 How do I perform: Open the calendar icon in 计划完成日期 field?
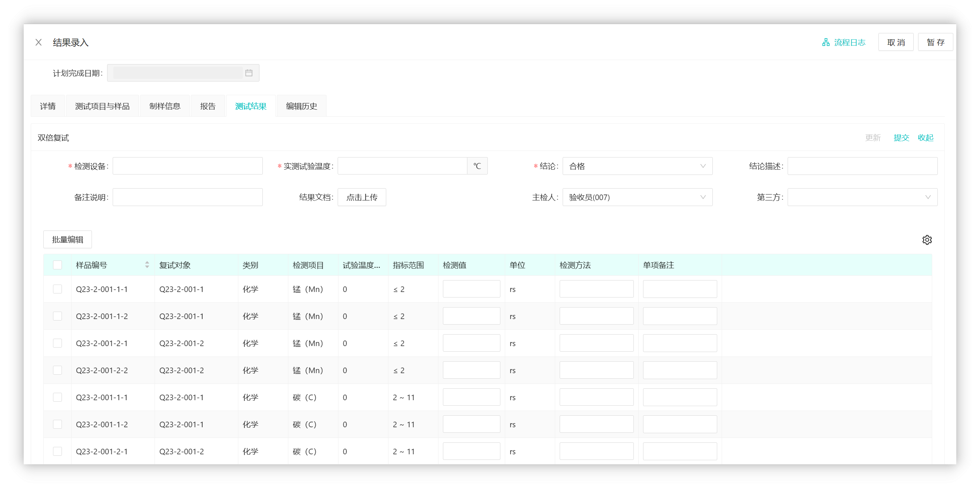pyautogui.click(x=249, y=73)
